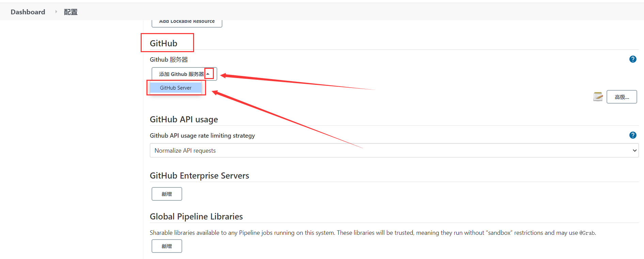Open the 添加 Github 服务器 dropdown button
The image size is (644, 259).
coord(184,74)
